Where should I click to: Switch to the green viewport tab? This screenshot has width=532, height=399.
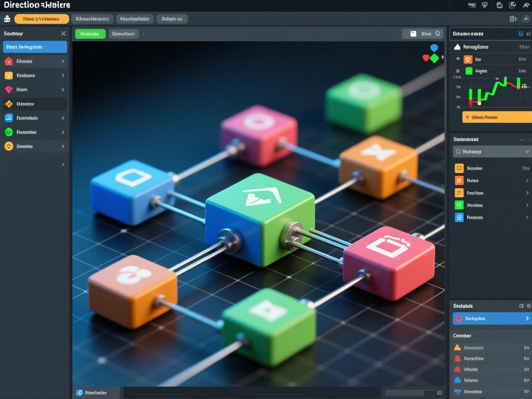[x=90, y=34]
